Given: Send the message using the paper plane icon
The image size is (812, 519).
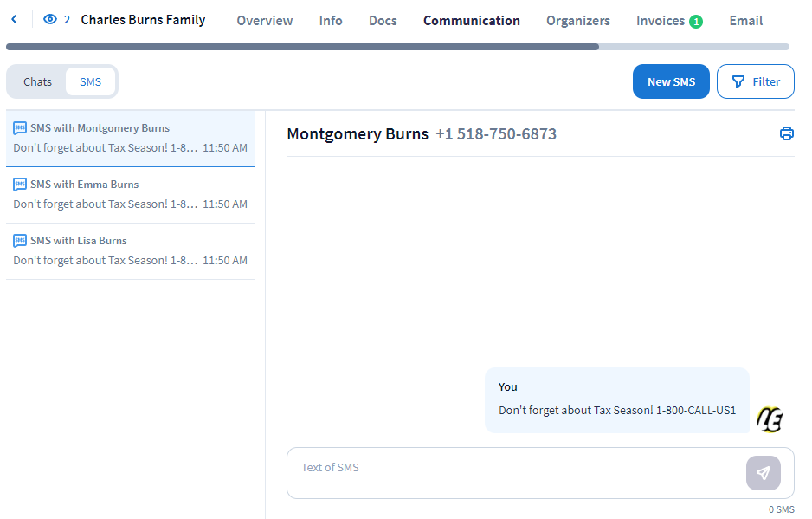Looking at the screenshot, I should (x=763, y=473).
